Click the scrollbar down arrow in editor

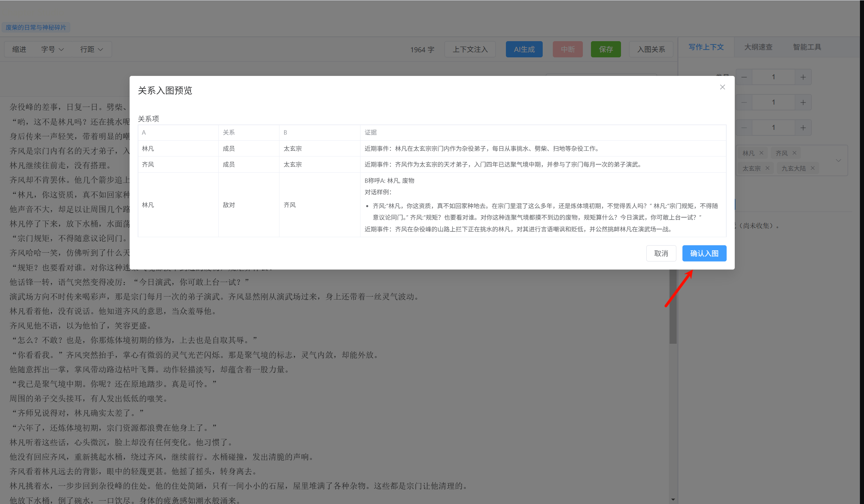673,500
